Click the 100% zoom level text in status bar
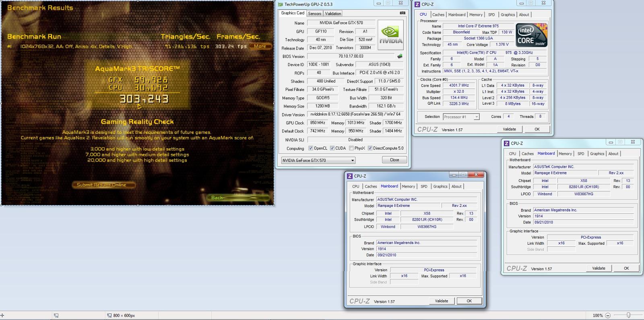Viewport: 644px width, 320px height. tap(598, 316)
